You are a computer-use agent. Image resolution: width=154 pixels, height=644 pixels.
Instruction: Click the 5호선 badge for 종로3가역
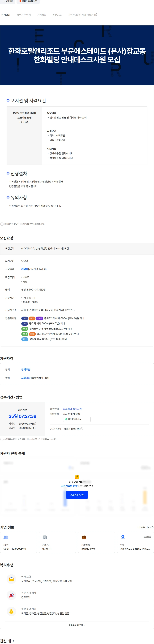pos(39,318)
